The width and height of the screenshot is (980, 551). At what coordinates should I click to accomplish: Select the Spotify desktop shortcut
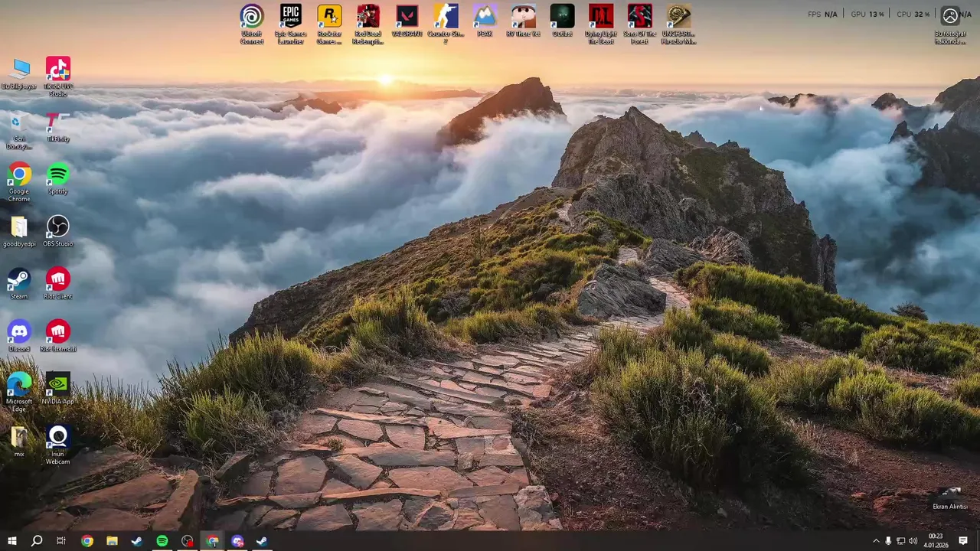coord(58,179)
